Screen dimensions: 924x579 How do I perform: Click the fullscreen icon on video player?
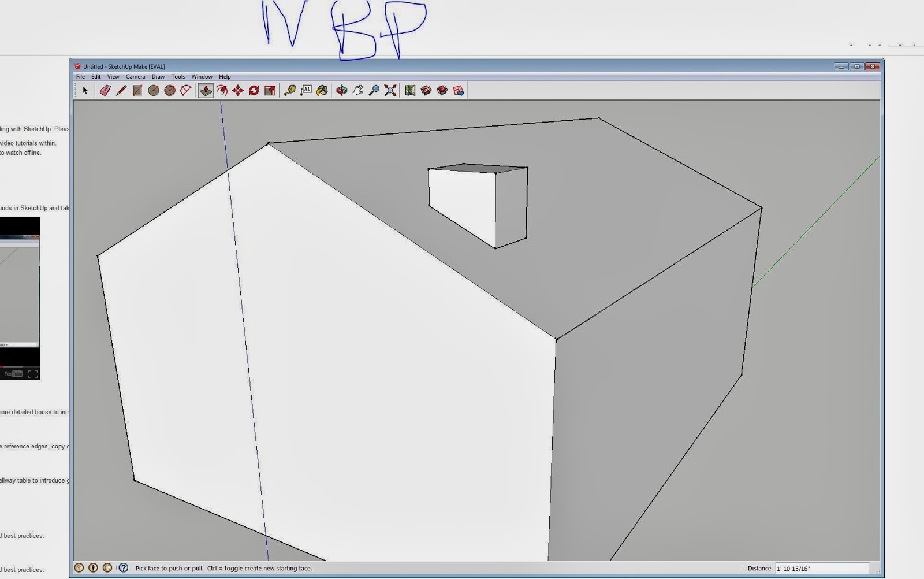click(x=33, y=374)
